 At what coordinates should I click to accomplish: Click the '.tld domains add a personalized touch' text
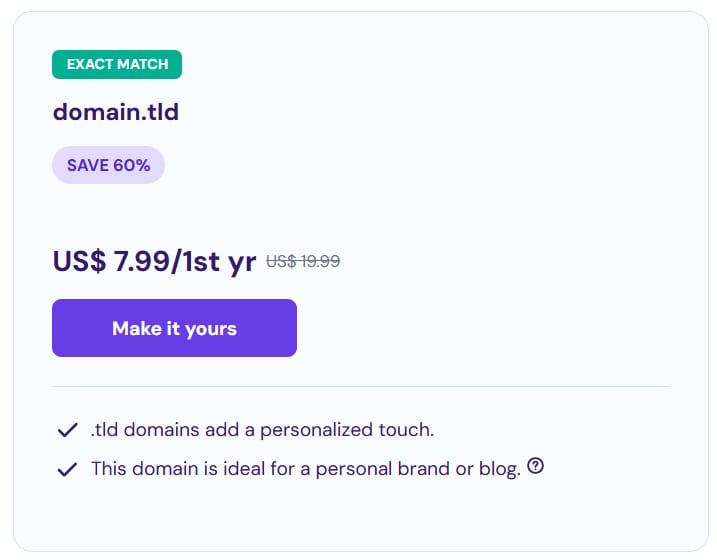point(262,431)
